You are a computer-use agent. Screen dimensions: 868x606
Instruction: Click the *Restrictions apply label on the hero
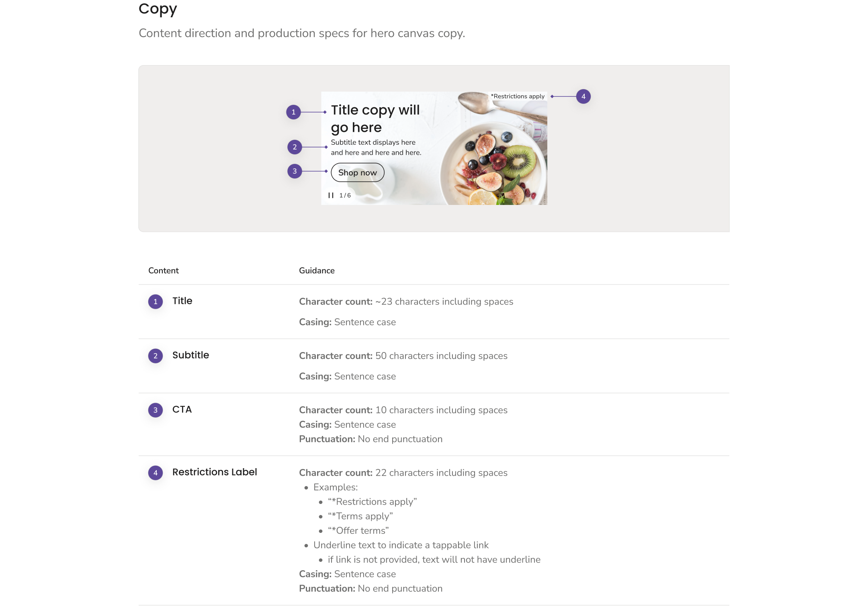518,96
